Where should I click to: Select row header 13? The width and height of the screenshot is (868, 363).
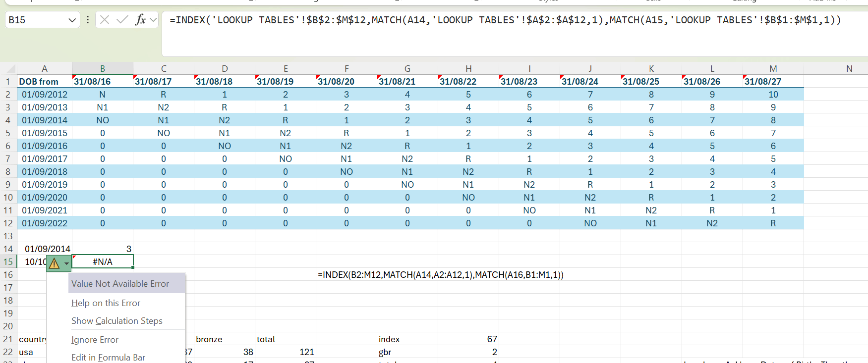coord(8,236)
